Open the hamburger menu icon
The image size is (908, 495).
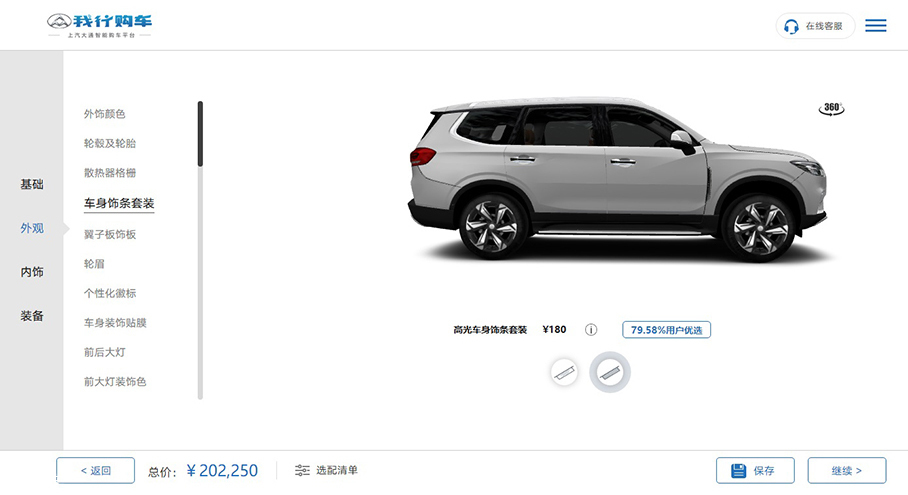click(x=876, y=25)
